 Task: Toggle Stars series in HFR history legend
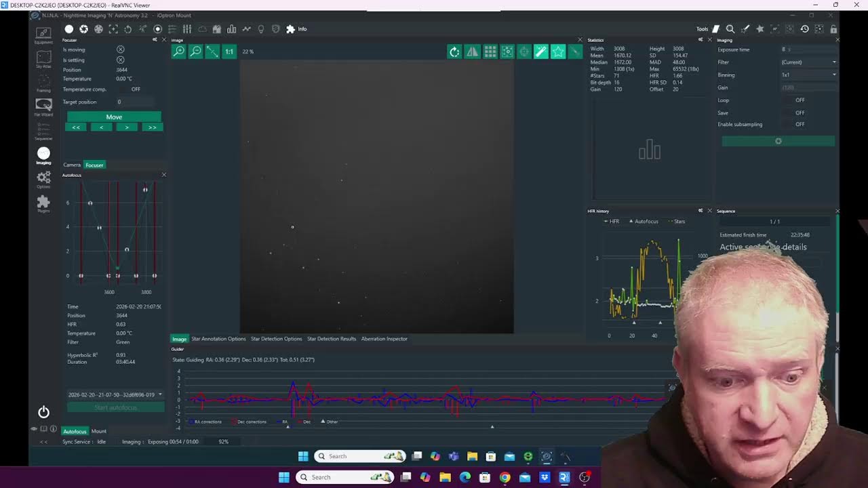click(x=676, y=222)
